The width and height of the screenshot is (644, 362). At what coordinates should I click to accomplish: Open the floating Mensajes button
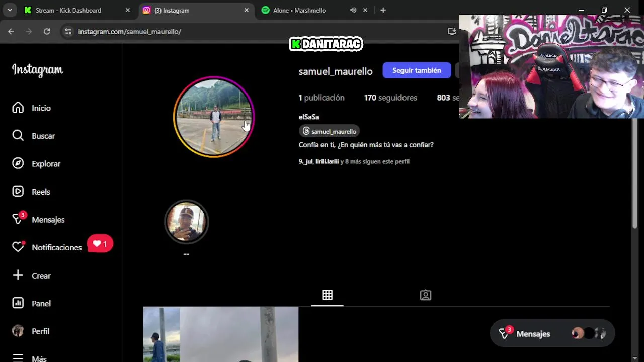(552, 333)
